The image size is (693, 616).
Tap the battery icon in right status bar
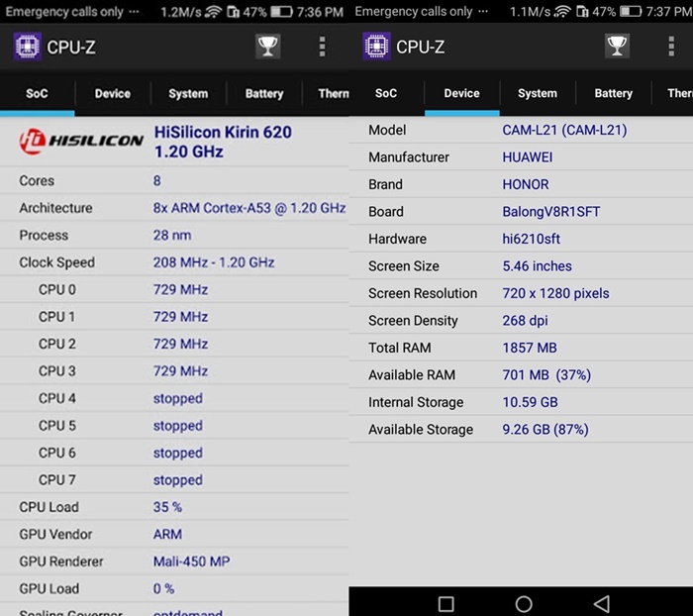pyautogui.click(x=631, y=12)
